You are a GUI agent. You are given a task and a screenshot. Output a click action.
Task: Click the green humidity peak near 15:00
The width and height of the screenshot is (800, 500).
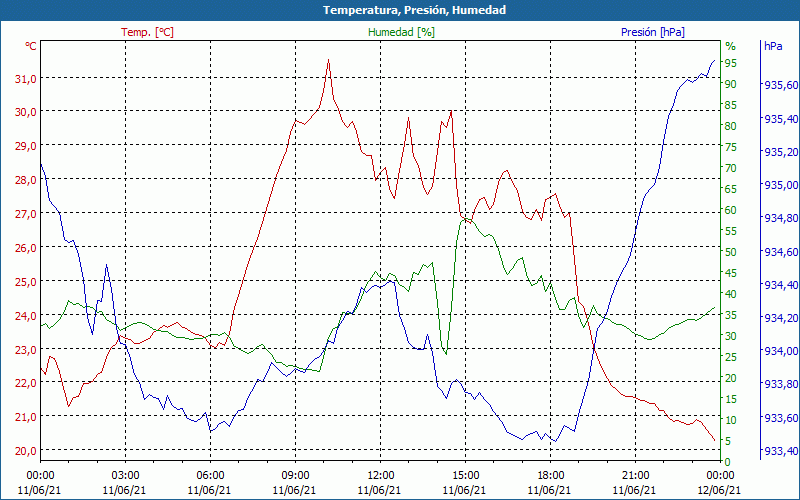point(464,219)
